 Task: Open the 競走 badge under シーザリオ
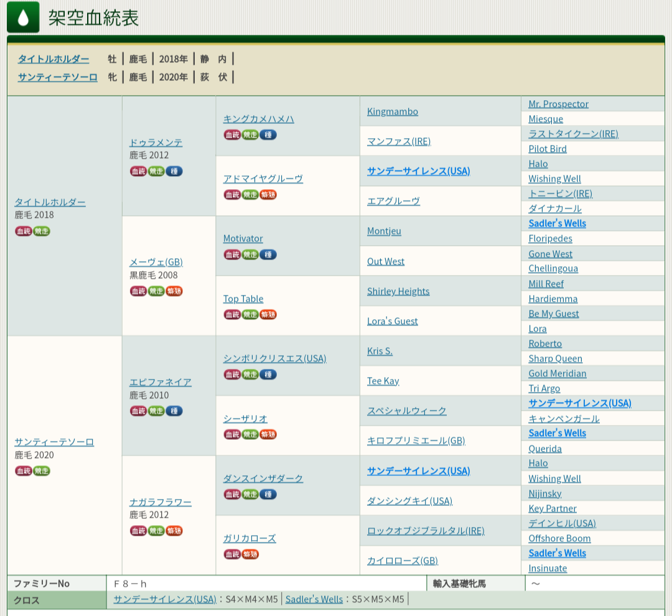(250, 435)
